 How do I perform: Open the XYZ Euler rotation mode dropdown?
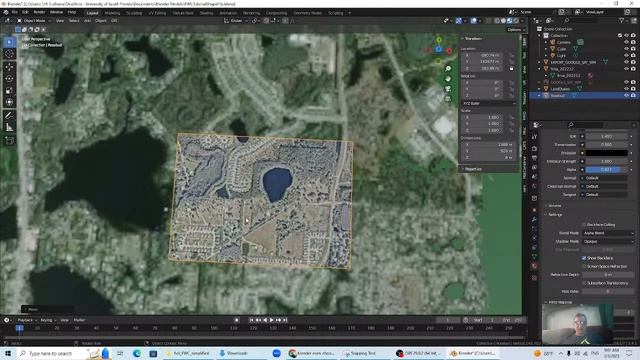pyautogui.click(x=489, y=104)
